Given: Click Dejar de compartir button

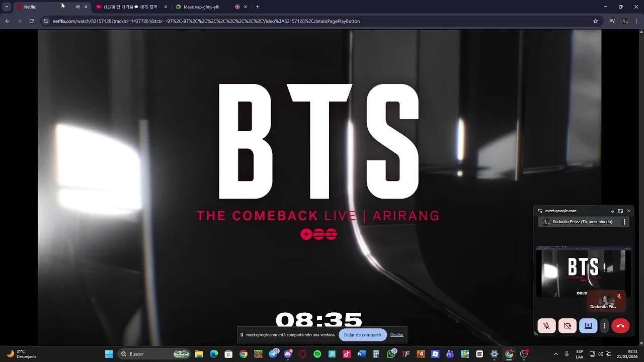Looking at the screenshot, I should [363, 335].
